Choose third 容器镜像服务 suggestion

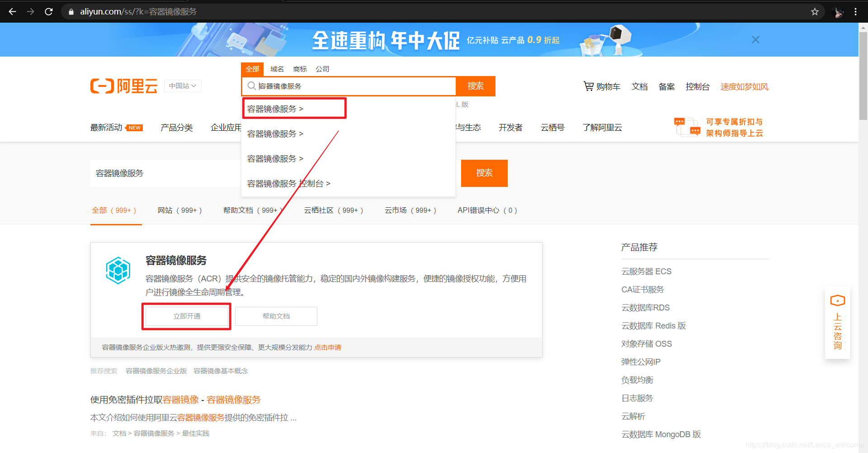point(348,159)
